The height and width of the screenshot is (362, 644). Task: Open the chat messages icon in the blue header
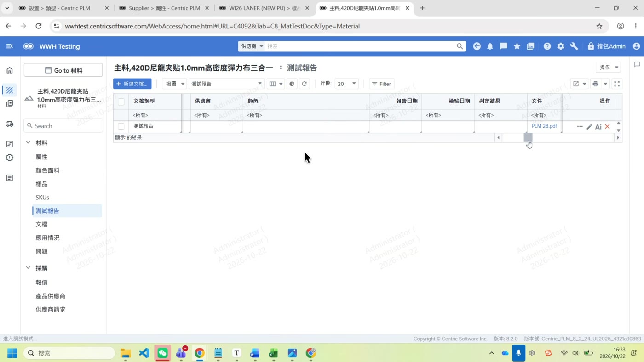504,46
